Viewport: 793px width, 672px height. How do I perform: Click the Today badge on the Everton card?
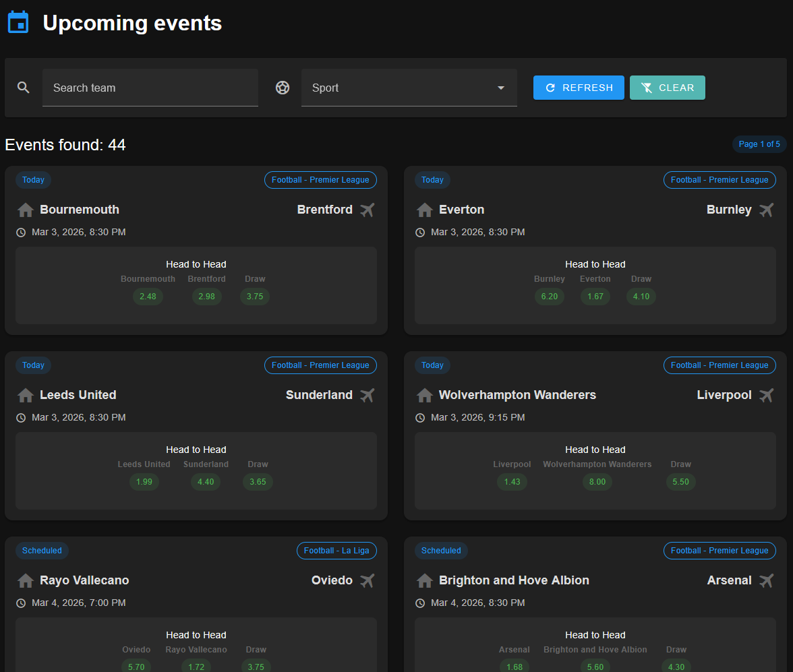432,179
